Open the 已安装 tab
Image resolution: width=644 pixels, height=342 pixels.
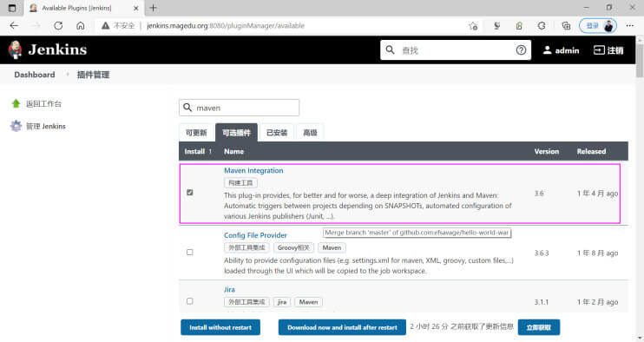coord(277,133)
